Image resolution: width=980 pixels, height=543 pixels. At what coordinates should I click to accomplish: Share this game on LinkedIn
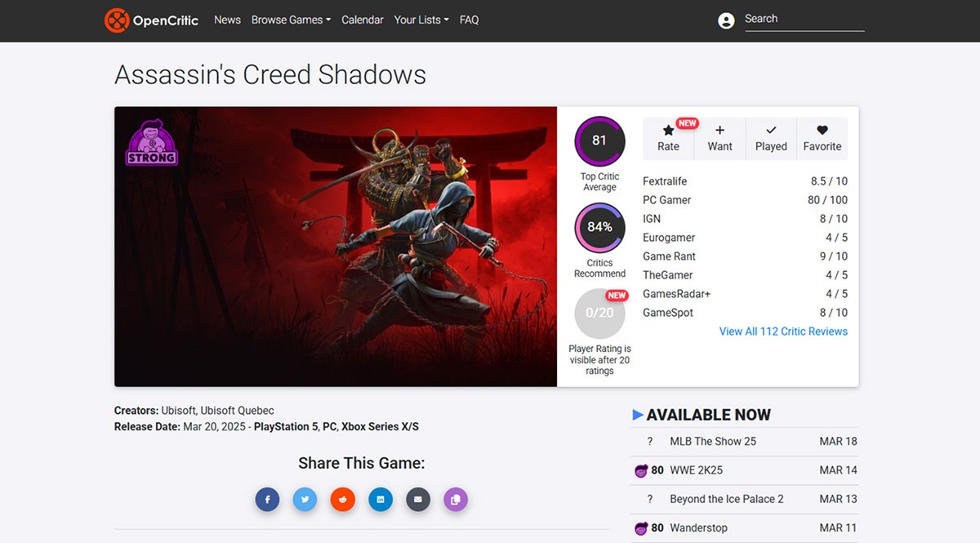pos(381,499)
